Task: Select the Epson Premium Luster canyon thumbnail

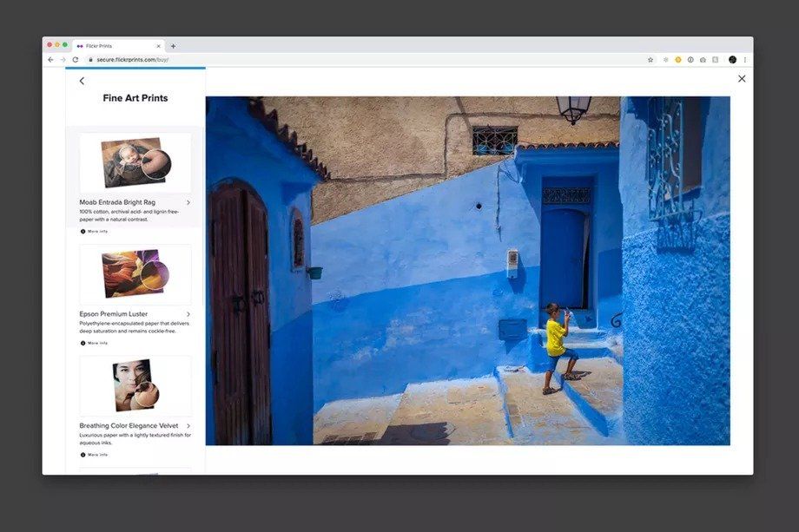Action: 135,274
